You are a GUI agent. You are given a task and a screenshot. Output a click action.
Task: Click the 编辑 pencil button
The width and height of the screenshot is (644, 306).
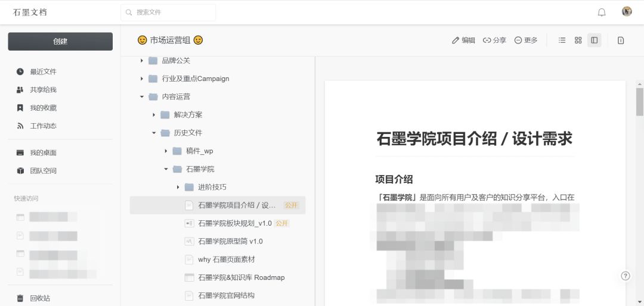[463, 40]
